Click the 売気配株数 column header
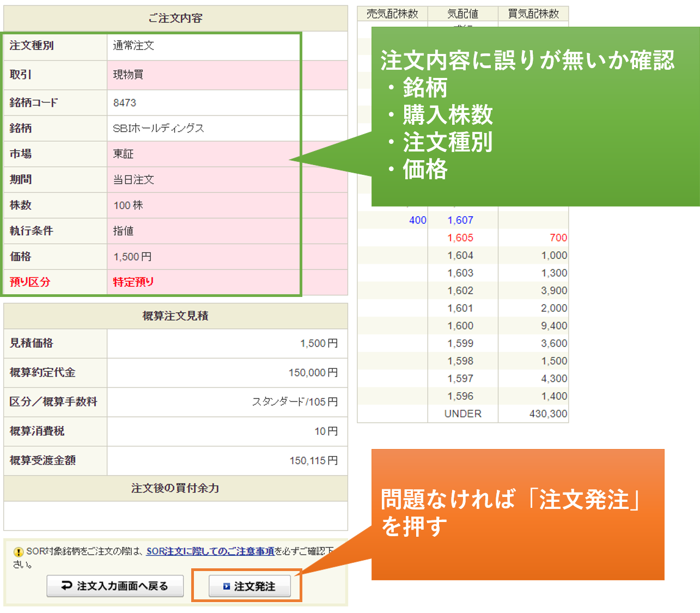Image resolution: width=700 pixels, height=613 pixels. 392,14
